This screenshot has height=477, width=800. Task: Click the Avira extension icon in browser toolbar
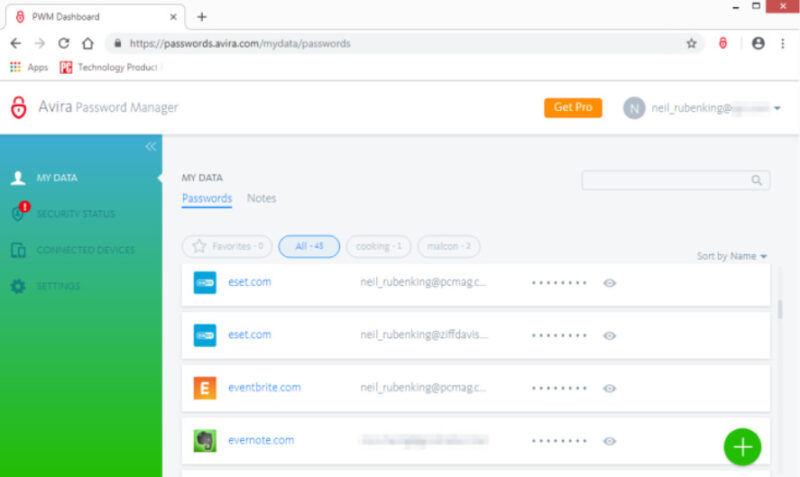[x=723, y=44]
